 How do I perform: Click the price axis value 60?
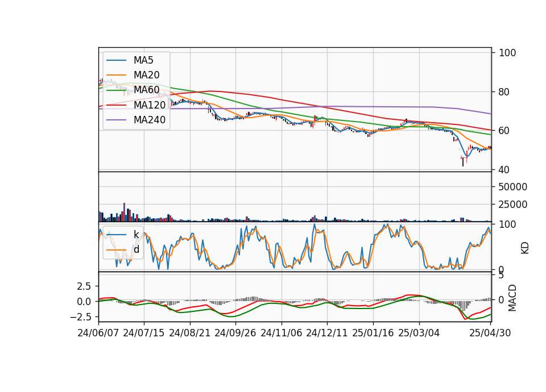click(x=504, y=131)
